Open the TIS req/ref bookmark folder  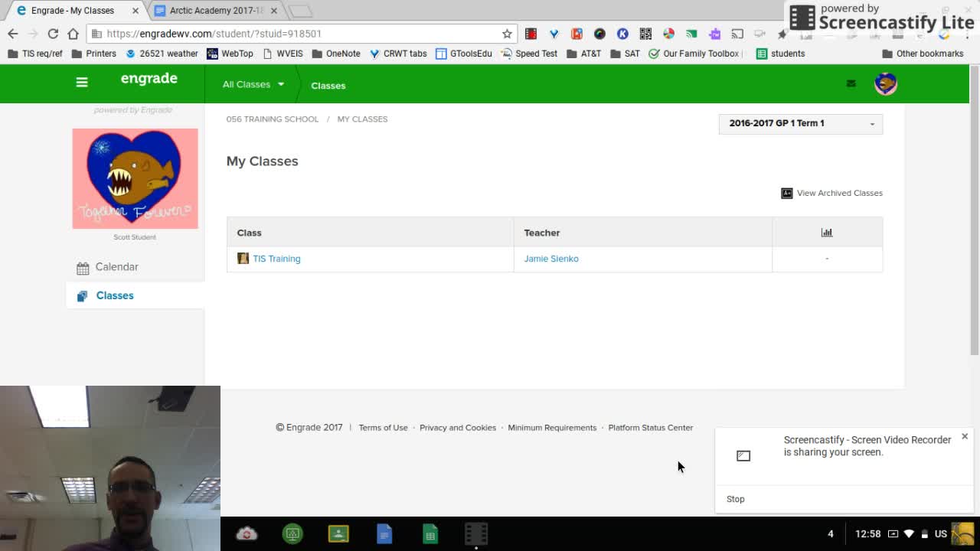tap(35, 54)
